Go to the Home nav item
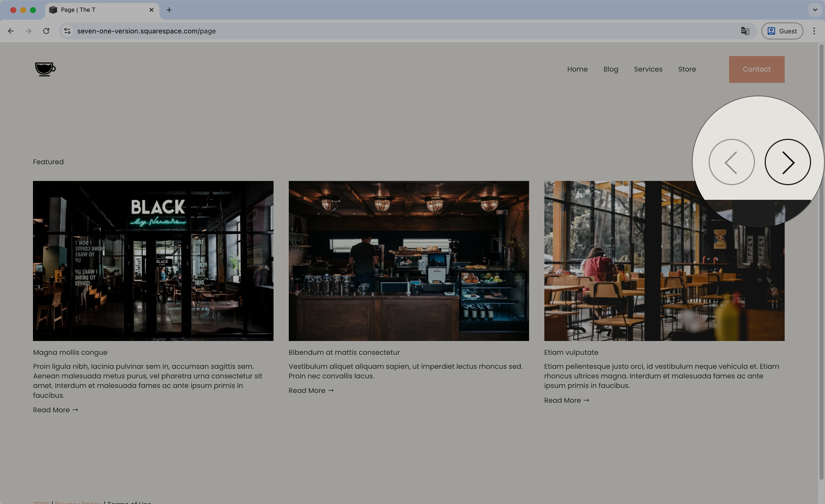The image size is (825, 504). [x=577, y=69]
